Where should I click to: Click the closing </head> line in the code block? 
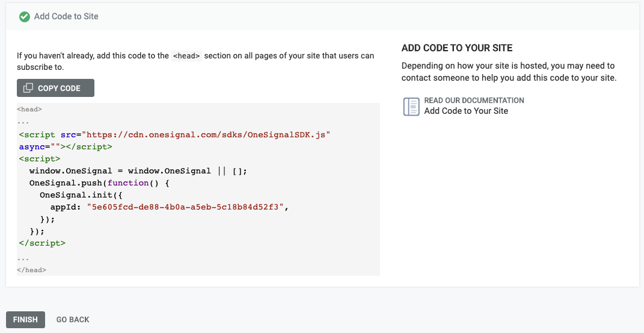click(31, 270)
